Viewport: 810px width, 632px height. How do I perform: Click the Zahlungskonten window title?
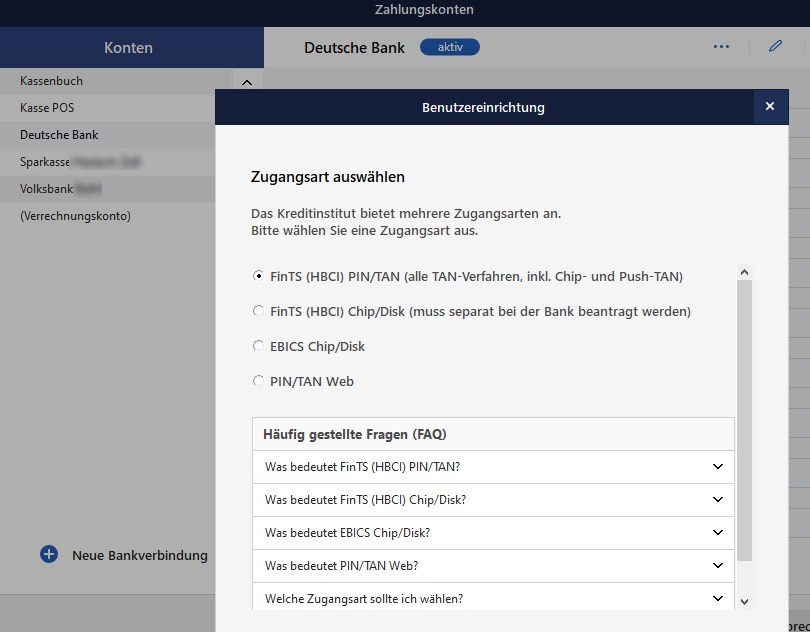(424, 10)
